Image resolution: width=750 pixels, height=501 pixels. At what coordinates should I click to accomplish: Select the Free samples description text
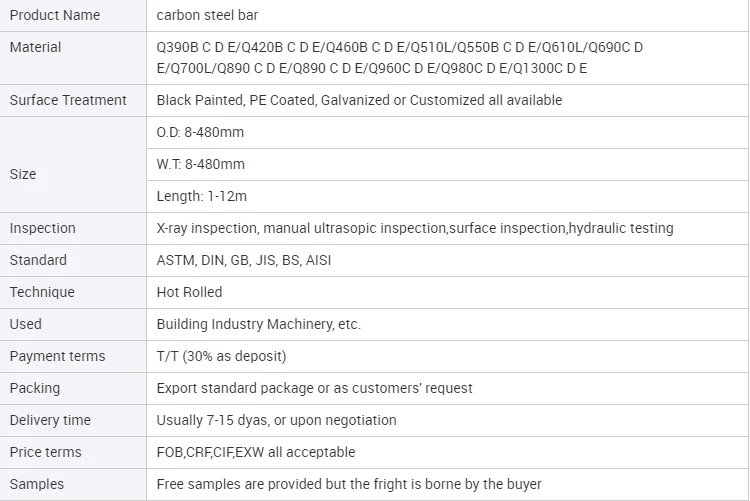(x=349, y=484)
